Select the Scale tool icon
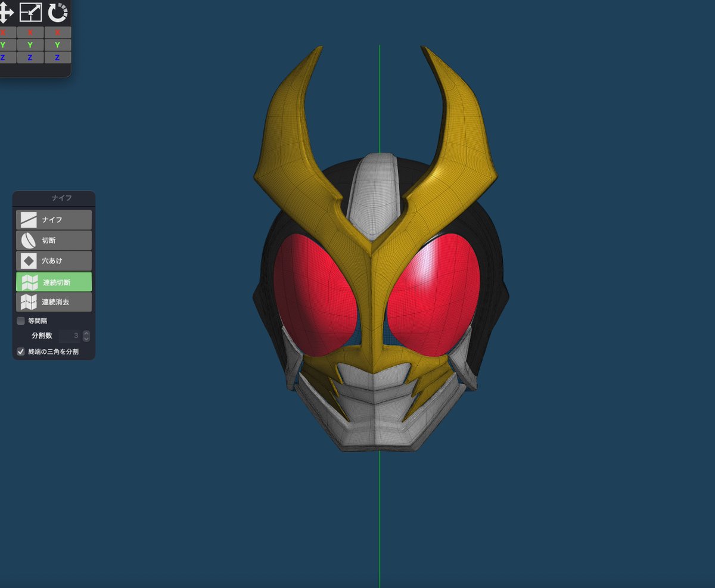 (30, 13)
